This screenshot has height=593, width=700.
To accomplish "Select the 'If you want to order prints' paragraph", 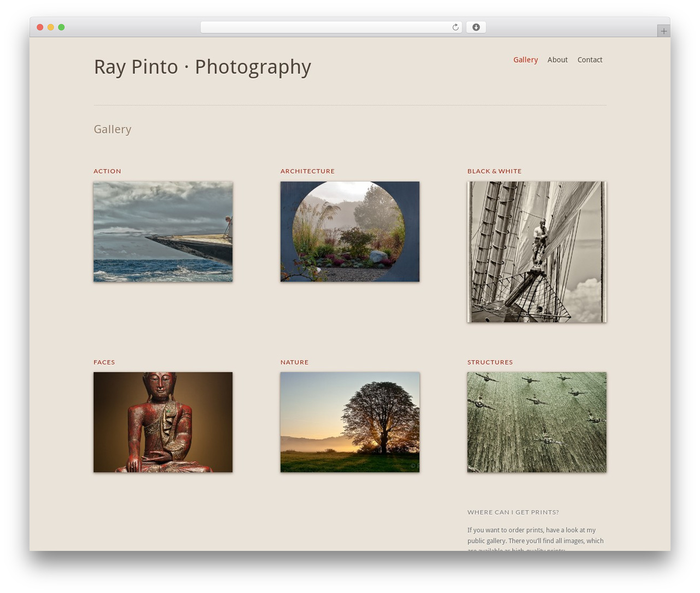I will [536, 539].
